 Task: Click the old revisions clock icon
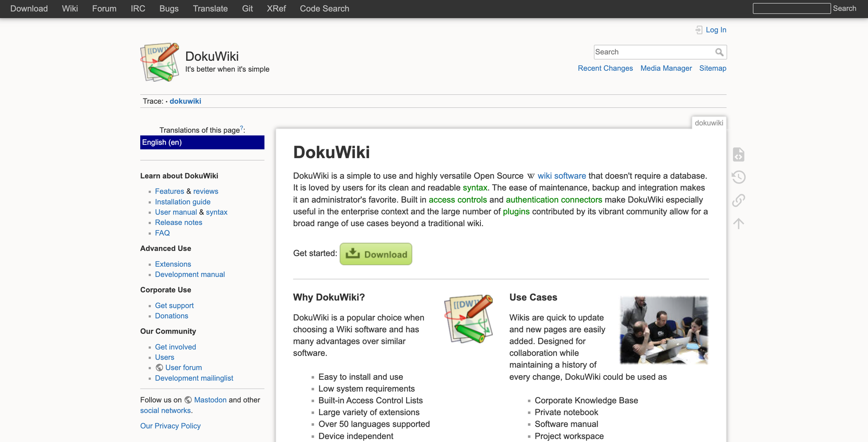tap(738, 177)
